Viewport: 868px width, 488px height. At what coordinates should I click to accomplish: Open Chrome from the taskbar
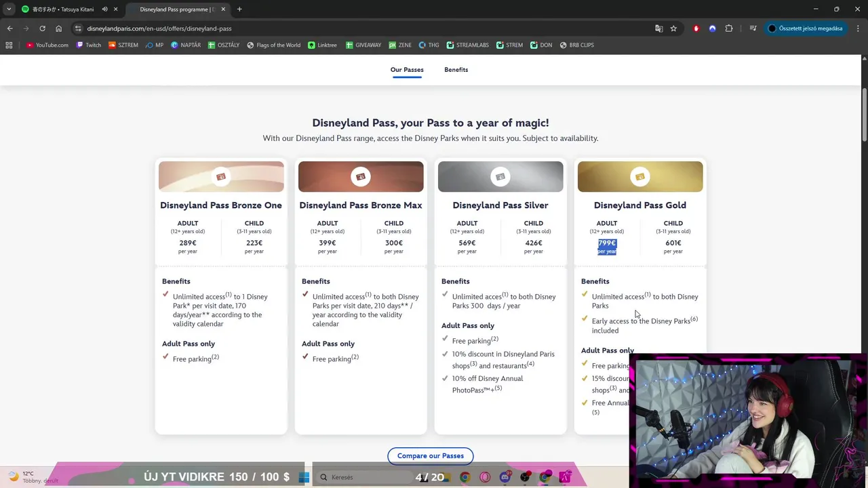pyautogui.click(x=465, y=477)
